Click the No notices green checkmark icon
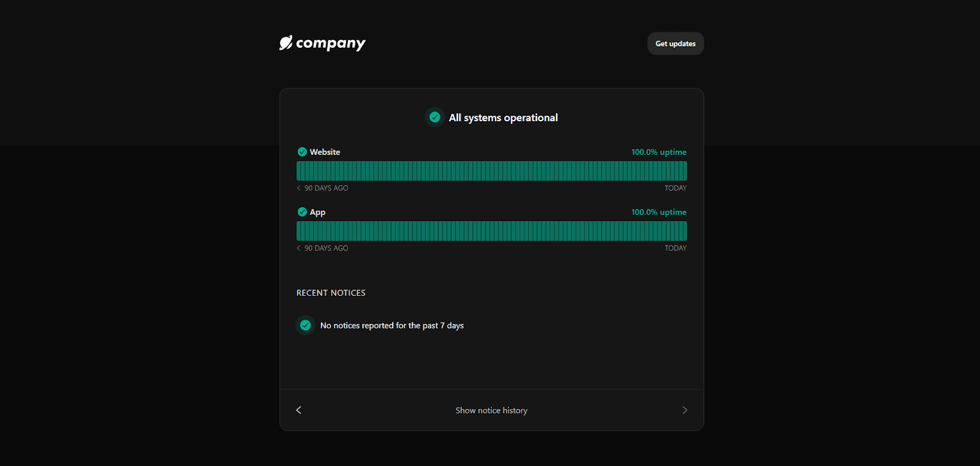Viewport: 980px width, 466px height. pyautogui.click(x=305, y=325)
